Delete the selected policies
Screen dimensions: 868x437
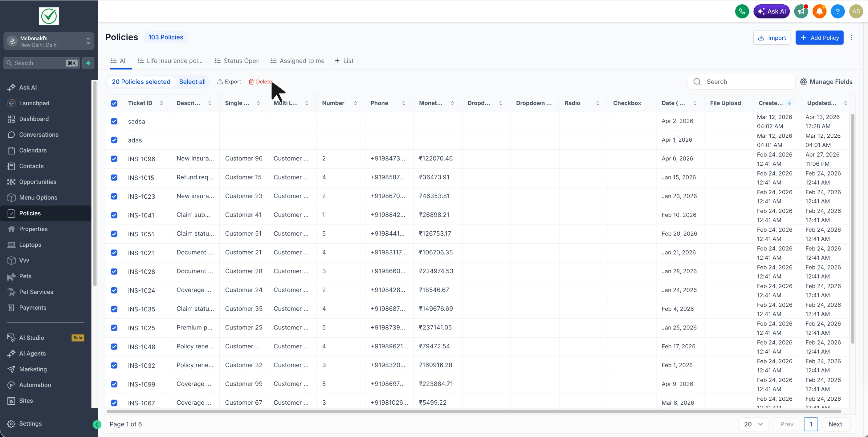tap(260, 82)
